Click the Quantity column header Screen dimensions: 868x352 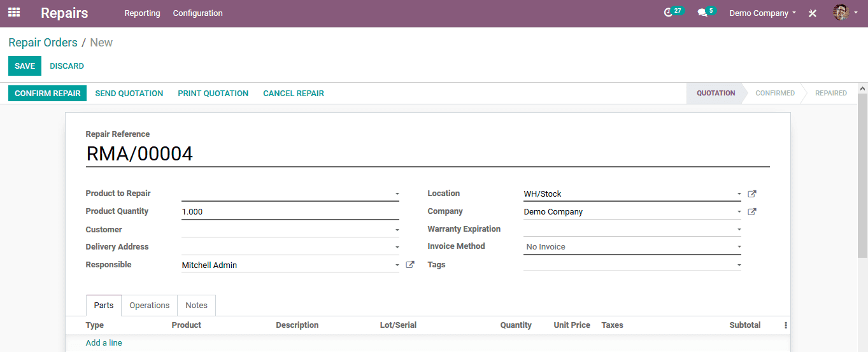point(516,325)
